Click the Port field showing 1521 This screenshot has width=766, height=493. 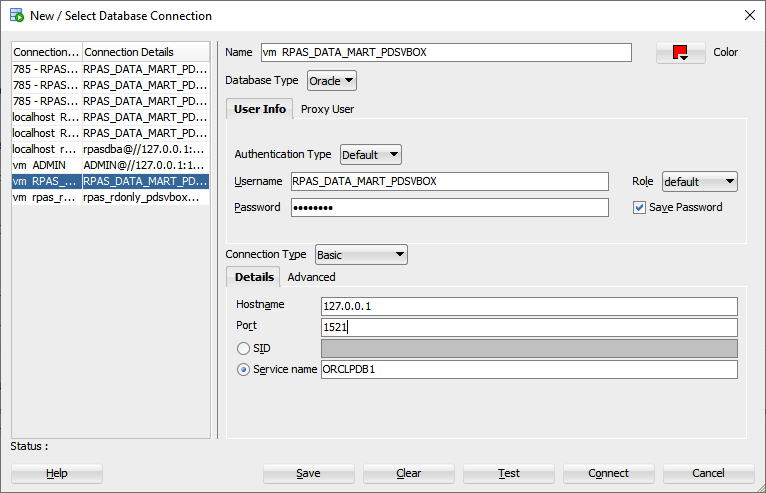[x=529, y=327]
